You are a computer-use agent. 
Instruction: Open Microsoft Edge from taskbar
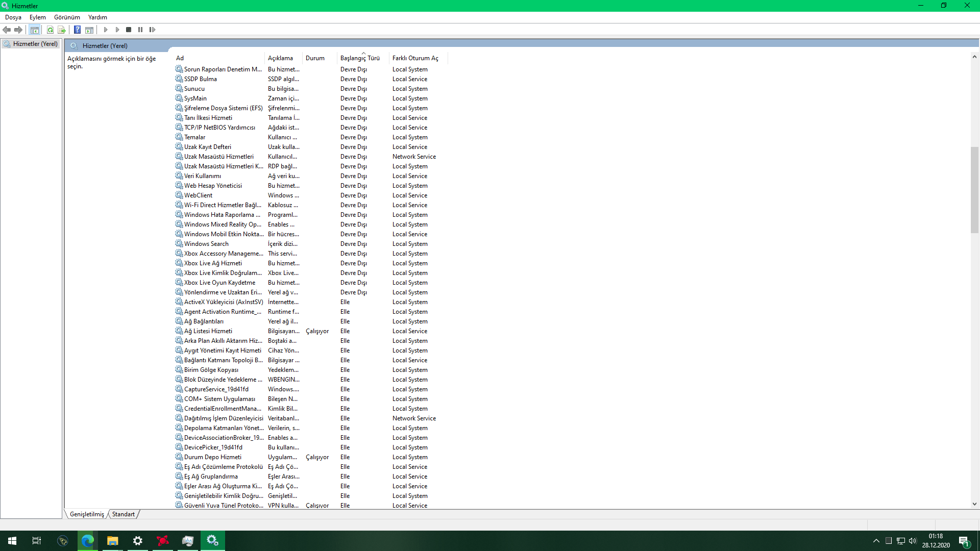[x=87, y=541]
